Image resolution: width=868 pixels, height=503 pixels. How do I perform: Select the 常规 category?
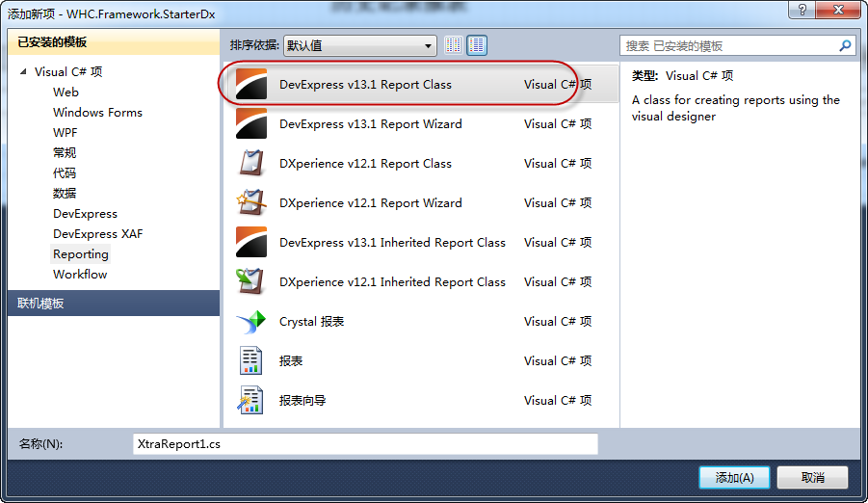pyautogui.click(x=65, y=153)
